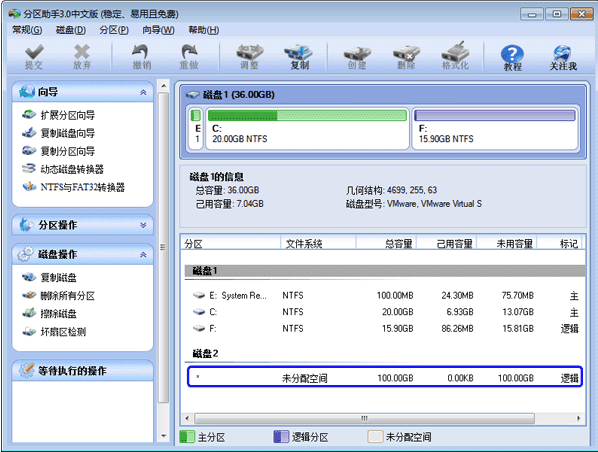Collapse the 磁盘操作 panel
This screenshot has height=452, width=598.
point(143,254)
